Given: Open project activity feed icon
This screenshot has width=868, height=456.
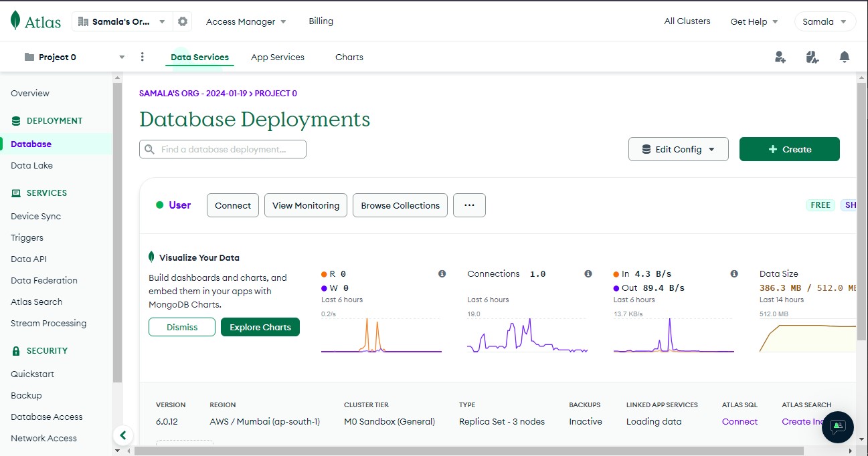Looking at the screenshot, I should point(812,57).
